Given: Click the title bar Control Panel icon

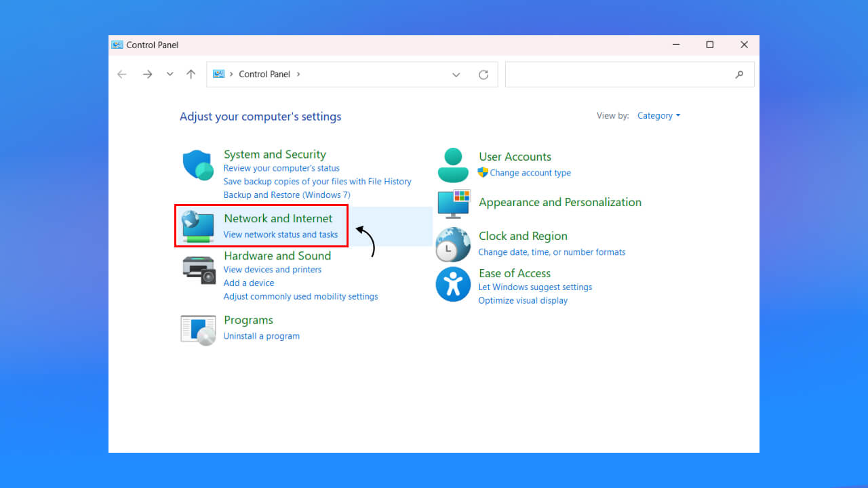Looking at the screenshot, I should coord(117,45).
